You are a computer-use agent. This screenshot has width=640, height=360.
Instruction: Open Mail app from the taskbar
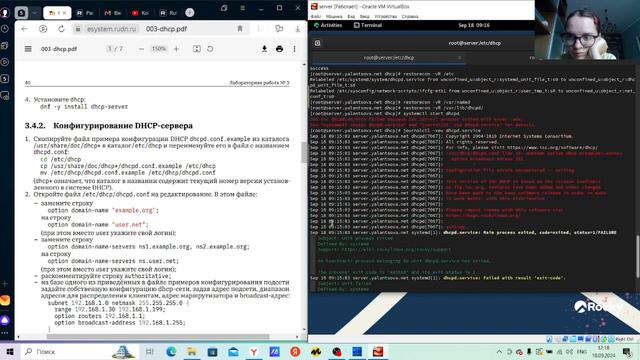click(x=233, y=351)
